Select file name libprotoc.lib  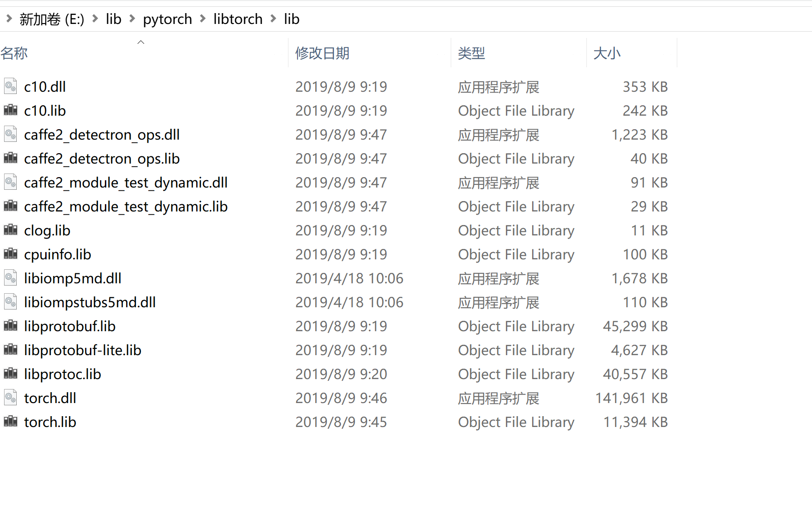point(62,374)
